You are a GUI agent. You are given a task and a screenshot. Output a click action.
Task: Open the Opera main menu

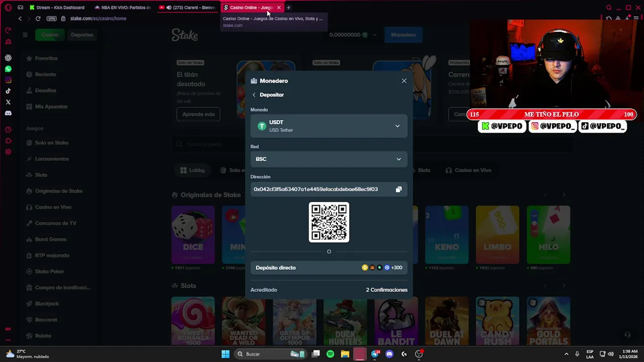tap(8, 8)
